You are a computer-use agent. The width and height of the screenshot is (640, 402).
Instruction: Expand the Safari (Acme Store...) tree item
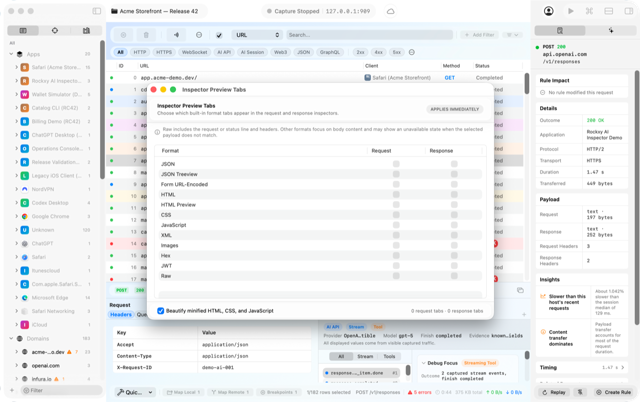(x=16, y=67)
